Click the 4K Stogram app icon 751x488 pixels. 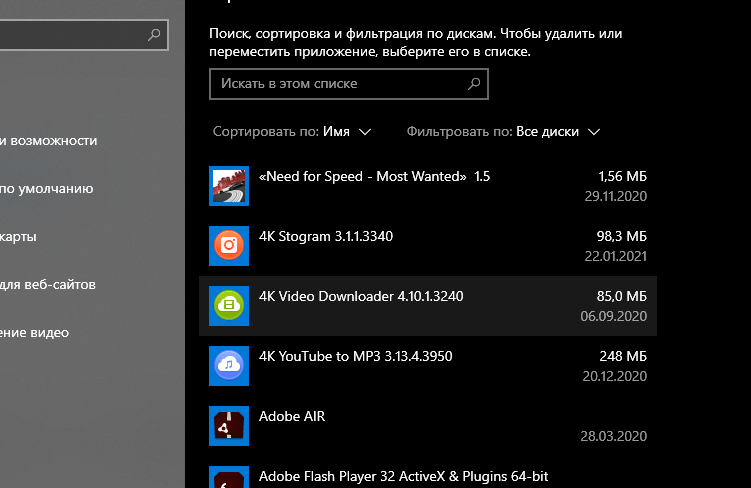point(229,246)
